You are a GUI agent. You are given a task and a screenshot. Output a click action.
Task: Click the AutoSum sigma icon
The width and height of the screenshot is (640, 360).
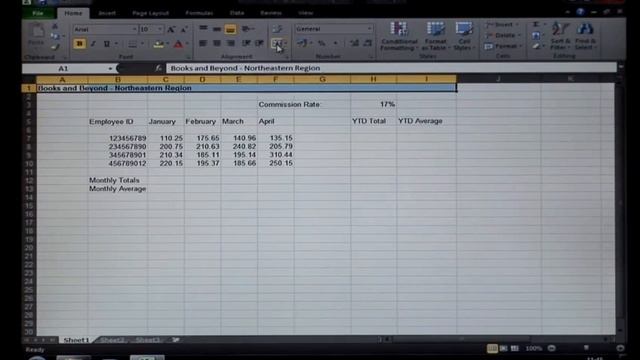coord(536,25)
